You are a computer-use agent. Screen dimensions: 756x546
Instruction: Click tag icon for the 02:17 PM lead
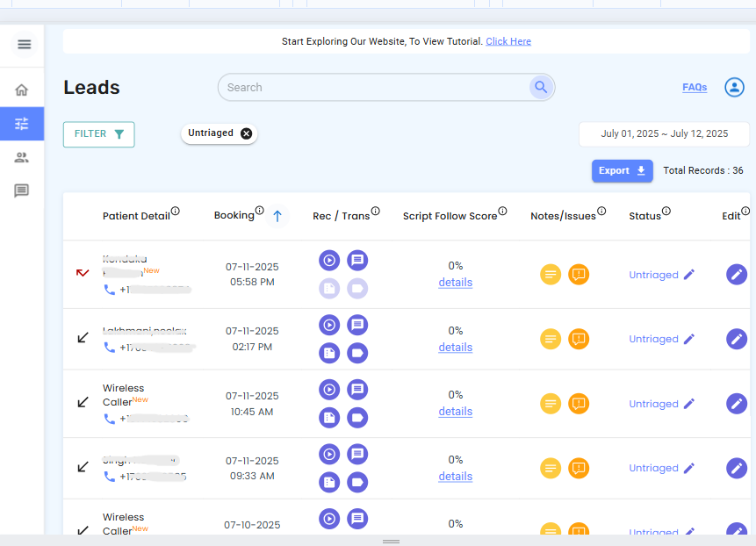(x=357, y=353)
